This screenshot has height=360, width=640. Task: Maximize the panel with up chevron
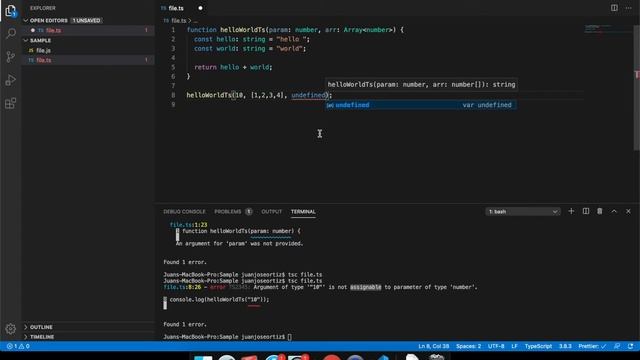coord(614,211)
